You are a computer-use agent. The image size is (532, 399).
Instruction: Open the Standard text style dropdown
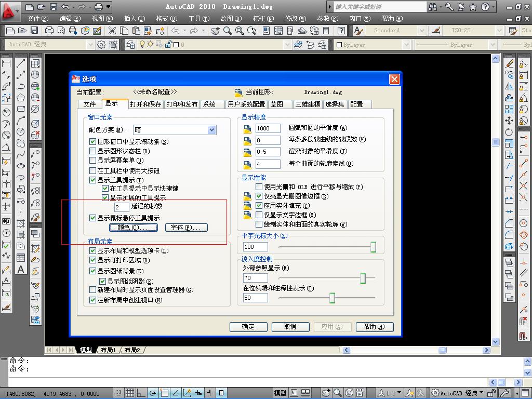pyautogui.click(x=422, y=31)
